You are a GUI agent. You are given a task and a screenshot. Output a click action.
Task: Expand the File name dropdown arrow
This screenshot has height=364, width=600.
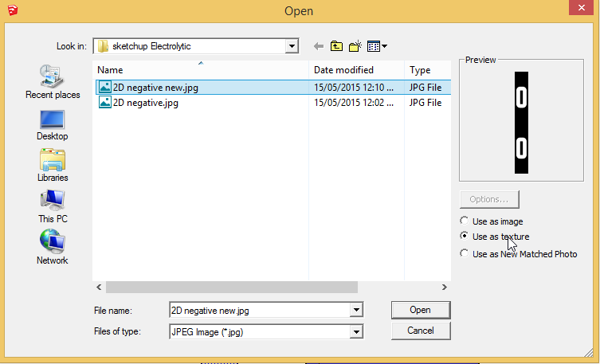click(356, 310)
